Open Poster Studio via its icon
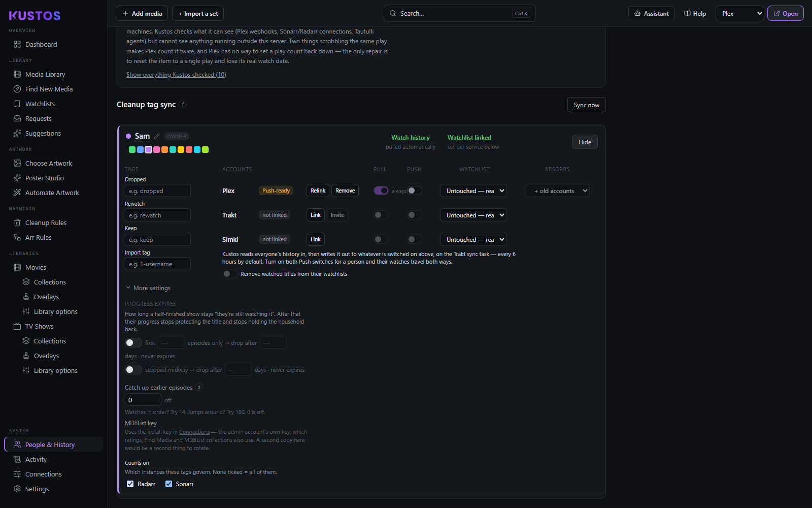The width and height of the screenshot is (812, 508). click(17, 178)
